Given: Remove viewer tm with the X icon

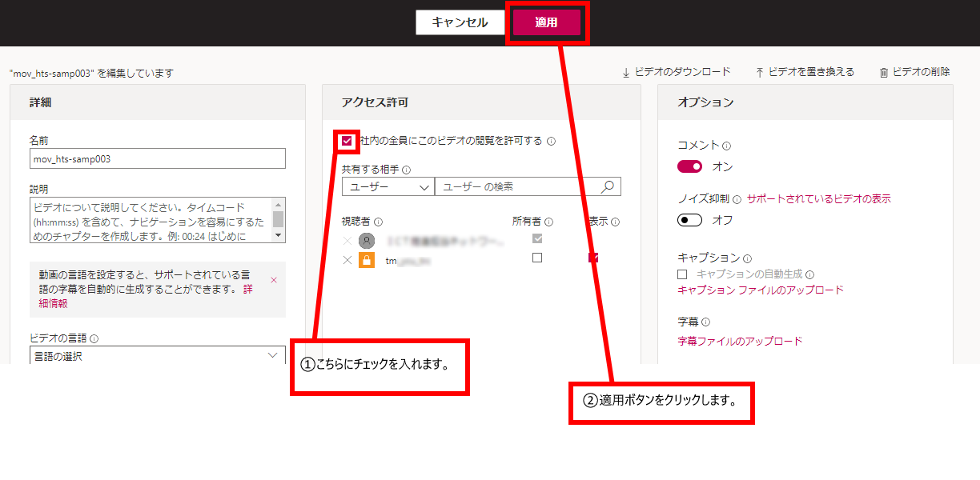Looking at the screenshot, I should click(x=347, y=260).
